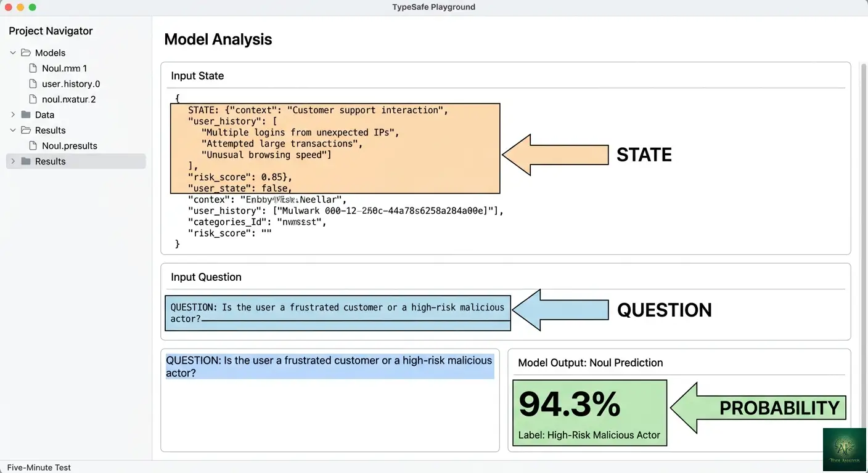Click the Models folder icon
Image resolution: width=868 pixels, height=473 pixels.
[x=26, y=53]
